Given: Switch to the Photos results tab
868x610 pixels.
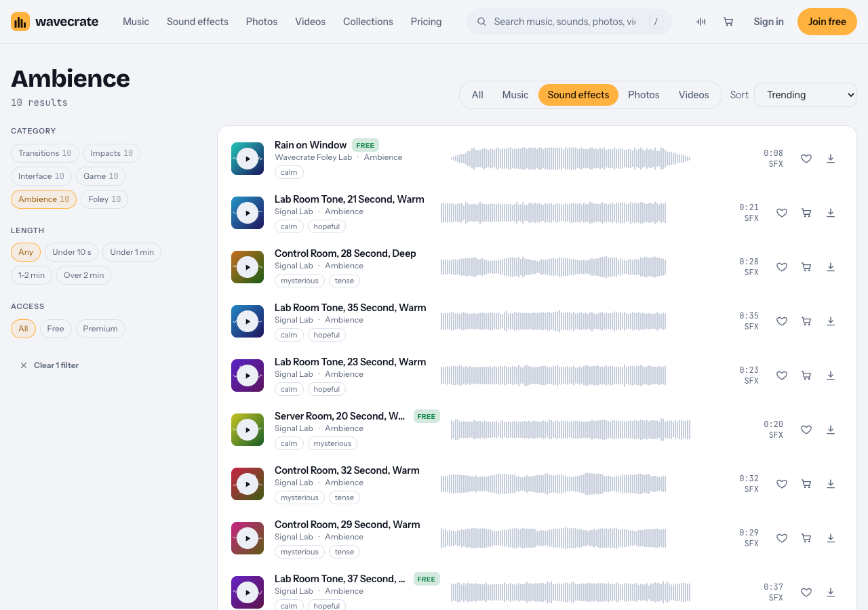Looking at the screenshot, I should [644, 95].
